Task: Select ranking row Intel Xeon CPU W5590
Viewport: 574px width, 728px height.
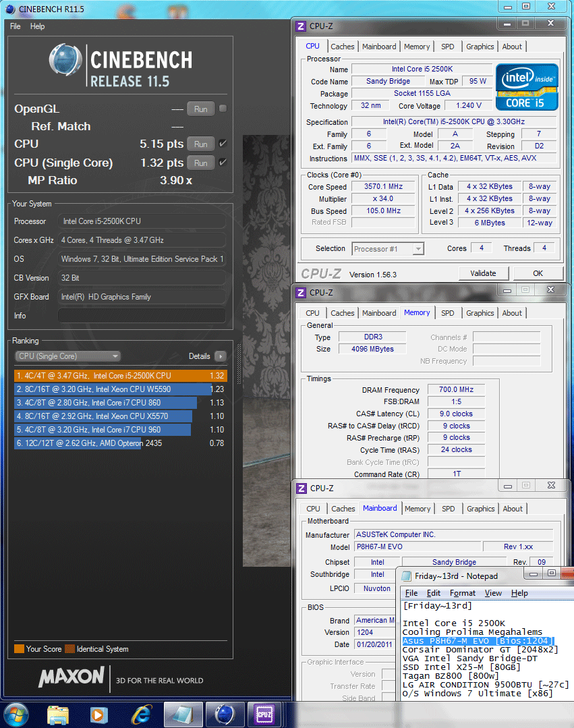Action: [121, 389]
